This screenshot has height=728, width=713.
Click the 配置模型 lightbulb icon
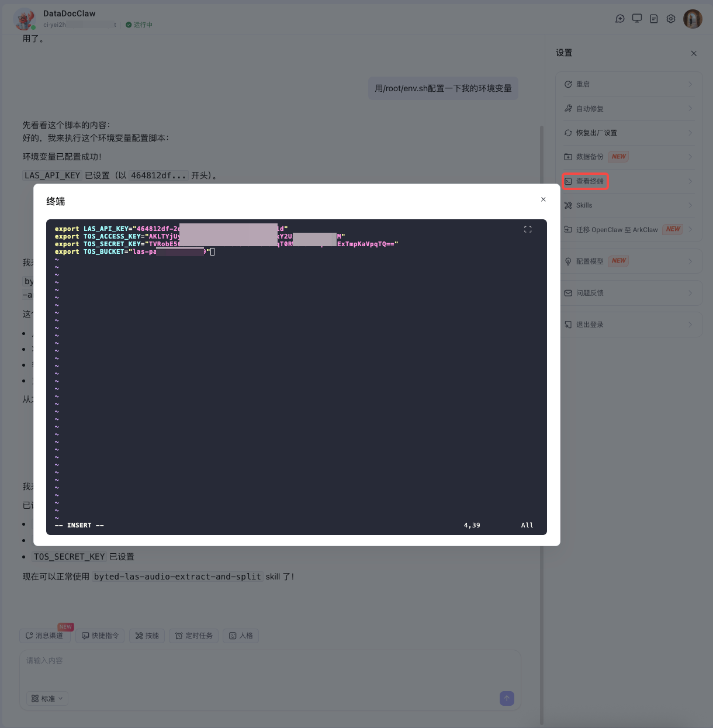tap(568, 261)
